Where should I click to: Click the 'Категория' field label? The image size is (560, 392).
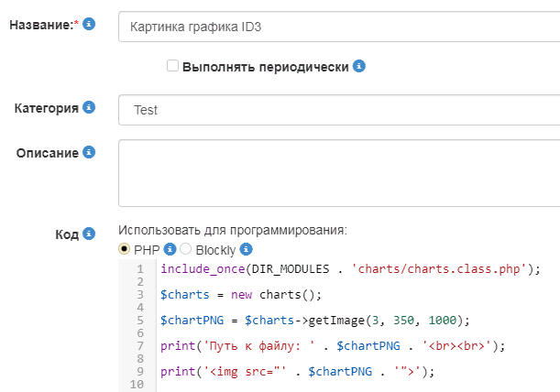pos(47,108)
